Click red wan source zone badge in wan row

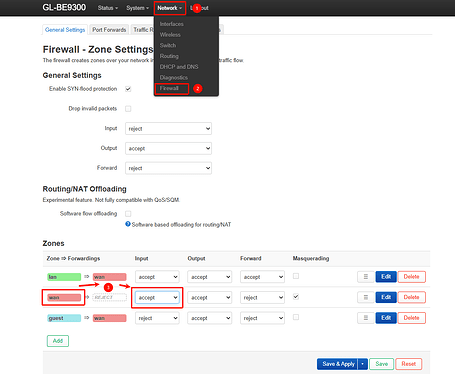(x=64, y=298)
